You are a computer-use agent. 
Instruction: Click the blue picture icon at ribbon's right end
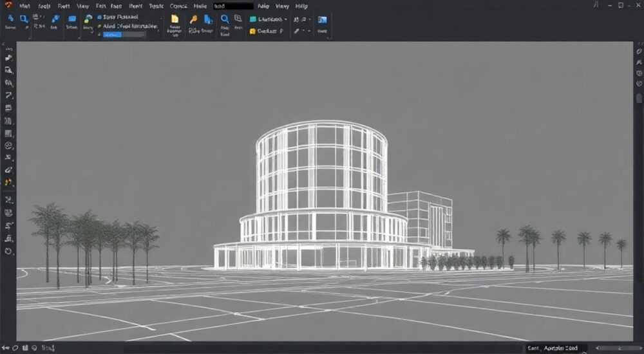[x=323, y=20]
